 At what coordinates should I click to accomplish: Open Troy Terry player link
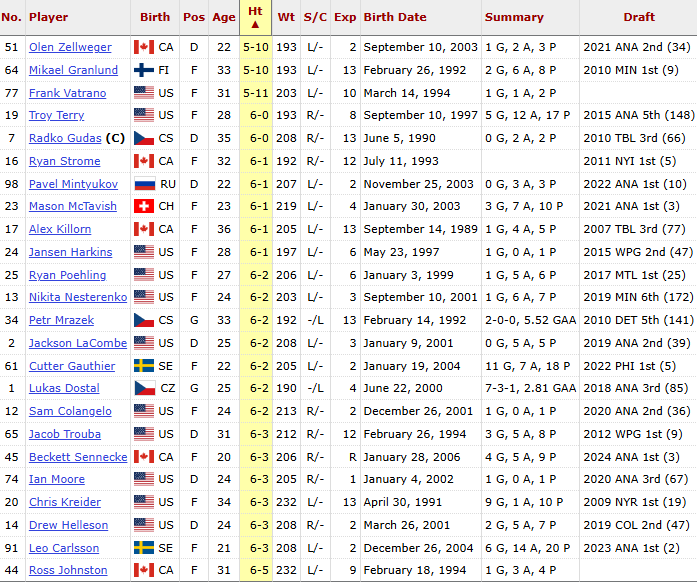[x=56, y=115]
